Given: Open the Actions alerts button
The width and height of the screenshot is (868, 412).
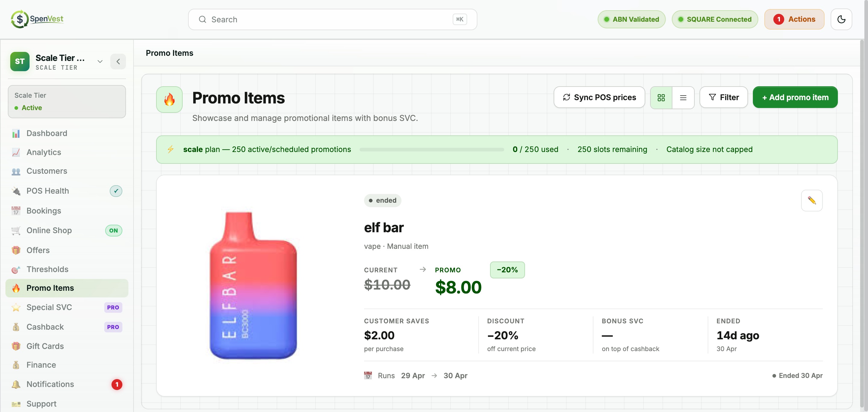Looking at the screenshot, I should click(794, 19).
